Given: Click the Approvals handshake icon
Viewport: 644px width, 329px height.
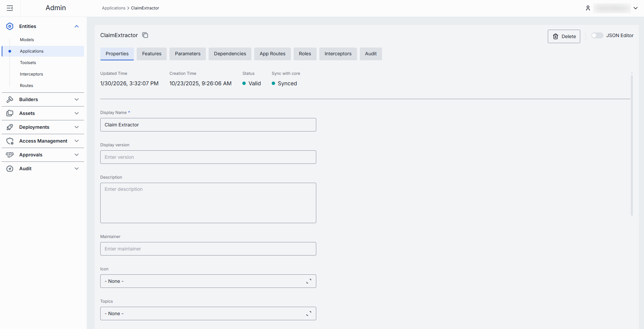Looking at the screenshot, I should [10, 155].
